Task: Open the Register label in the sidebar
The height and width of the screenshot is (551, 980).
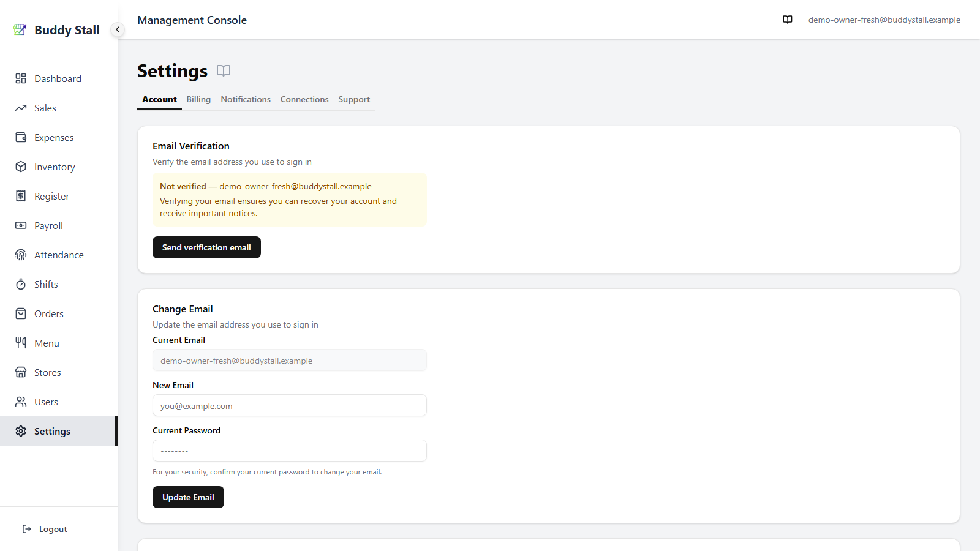Action: (x=51, y=196)
